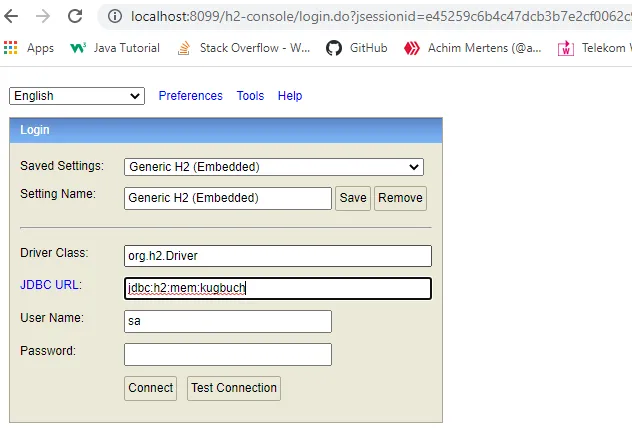The height and width of the screenshot is (429, 632).
Task: Click the User Name label
Action: [52, 318]
